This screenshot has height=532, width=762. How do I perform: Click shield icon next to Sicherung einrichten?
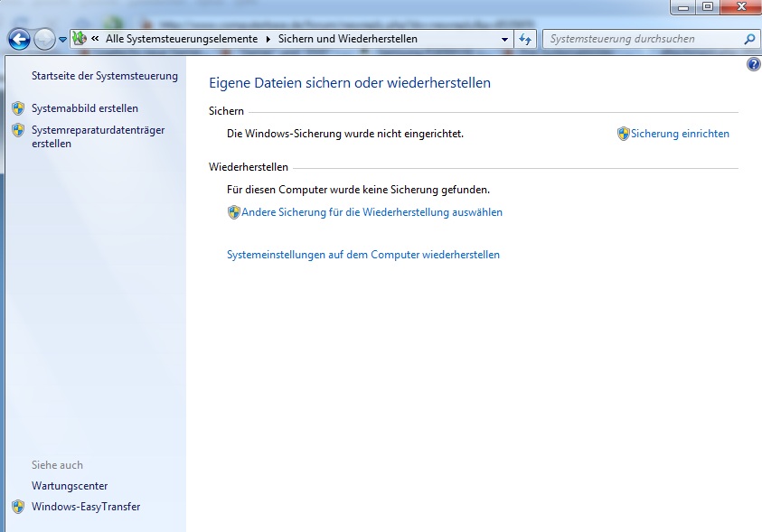coord(623,134)
